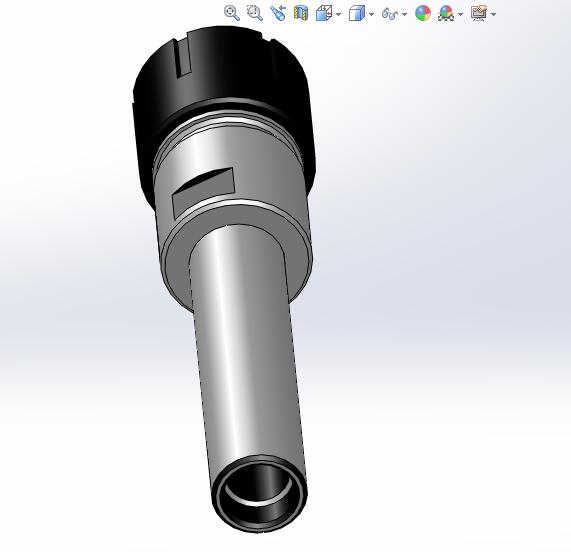Toggle the Section View tool
This screenshot has width=571, height=552.
(301, 13)
